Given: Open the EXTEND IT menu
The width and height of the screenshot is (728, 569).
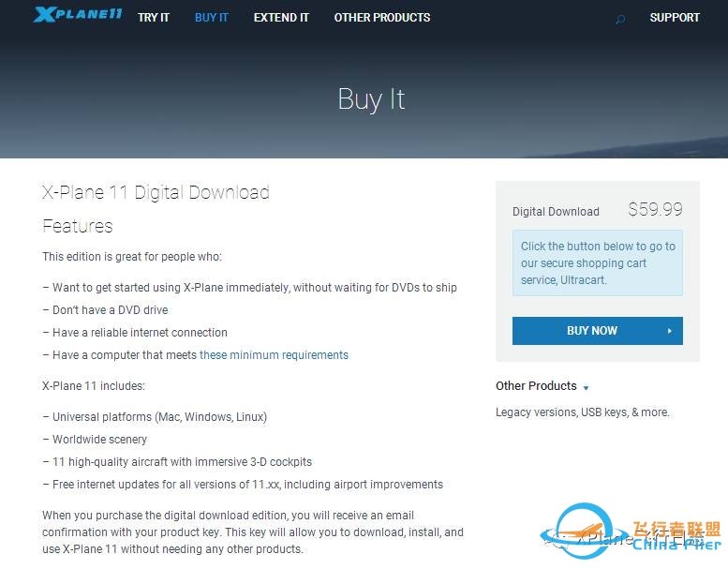Looking at the screenshot, I should click(x=281, y=18).
